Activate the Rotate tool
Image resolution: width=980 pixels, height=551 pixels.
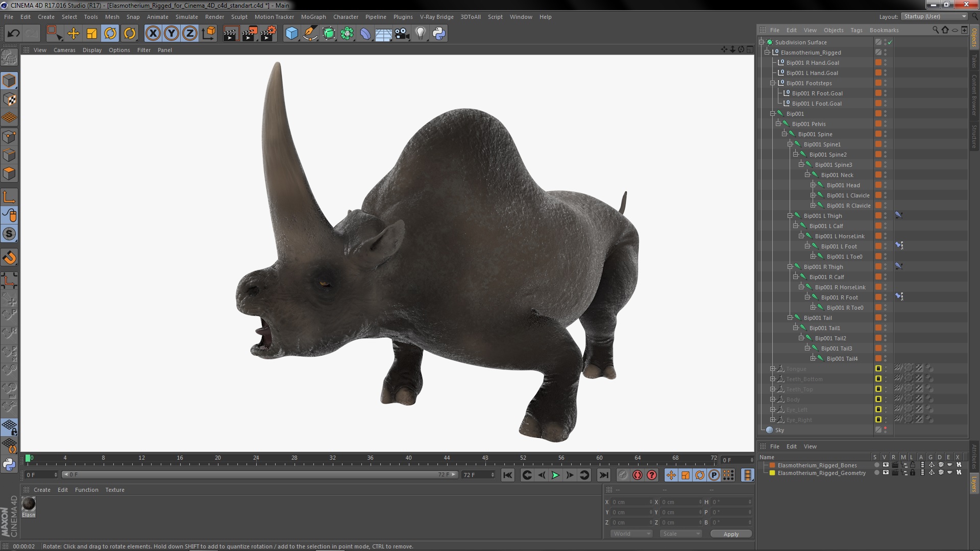(x=110, y=34)
